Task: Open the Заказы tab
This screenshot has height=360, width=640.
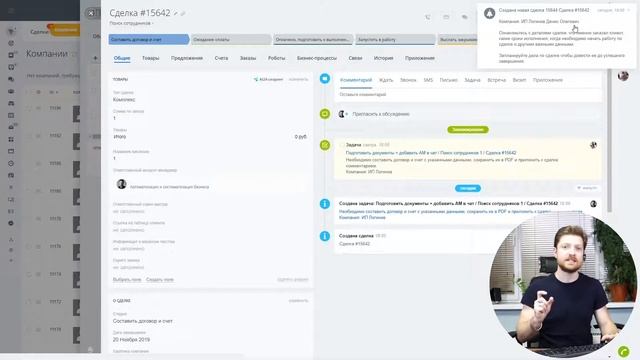Action: 248,58
